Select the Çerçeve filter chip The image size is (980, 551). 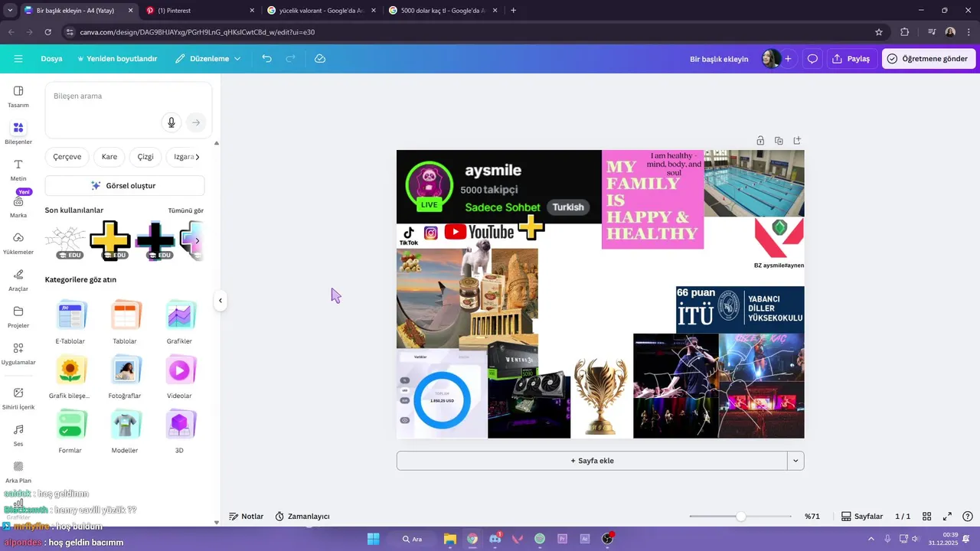click(x=67, y=157)
